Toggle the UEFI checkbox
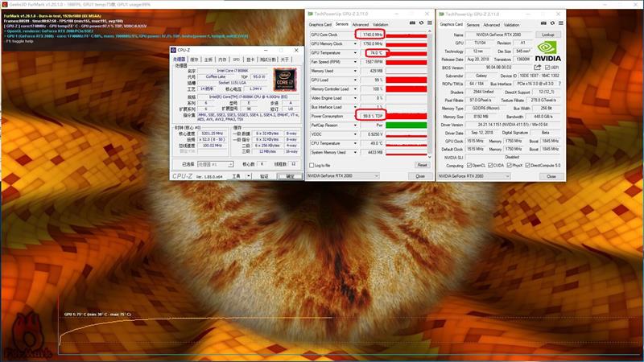The width and height of the screenshot is (644, 362). click(547, 68)
